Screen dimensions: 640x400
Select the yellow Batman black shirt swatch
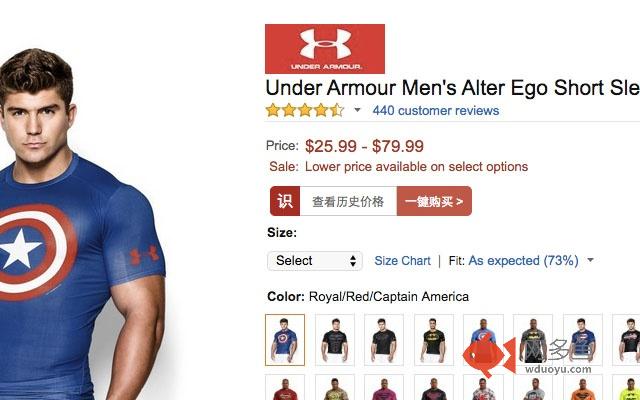pyautogui.click(x=433, y=340)
